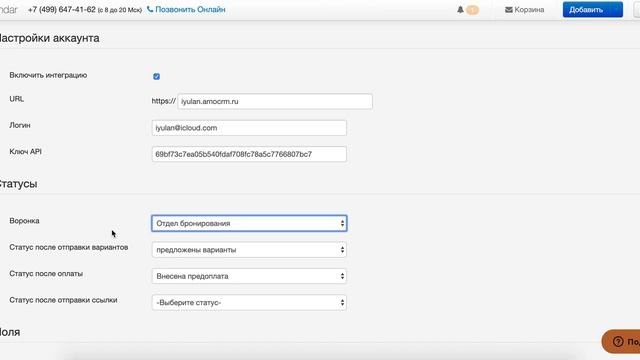The width and height of the screenshot is (640, 360).
Task: Uncheck Включить интеграцию checkbox
Action: [x=156, y=76]
